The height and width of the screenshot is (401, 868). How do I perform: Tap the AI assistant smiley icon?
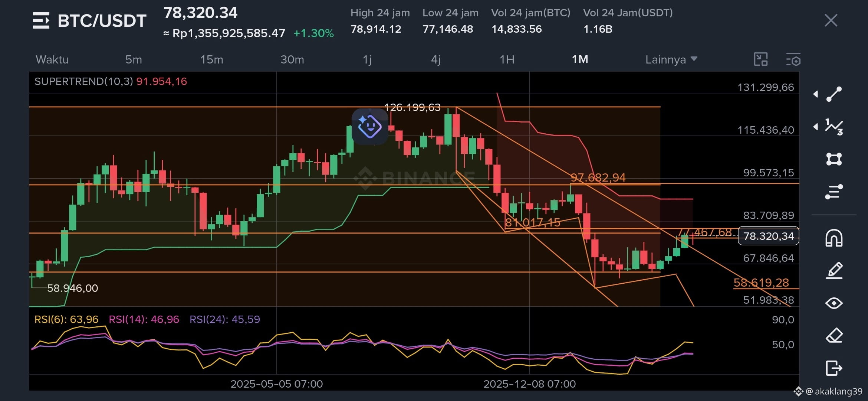[370, 126]
